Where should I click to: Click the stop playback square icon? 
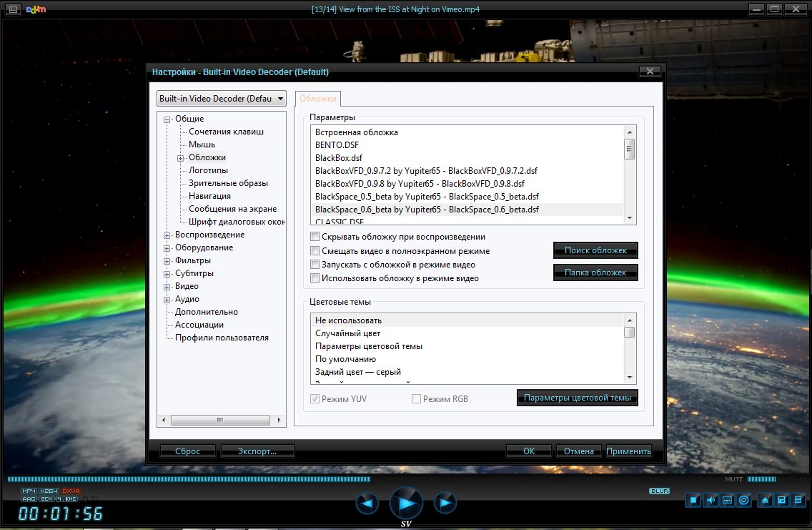(x=693, y=500)
